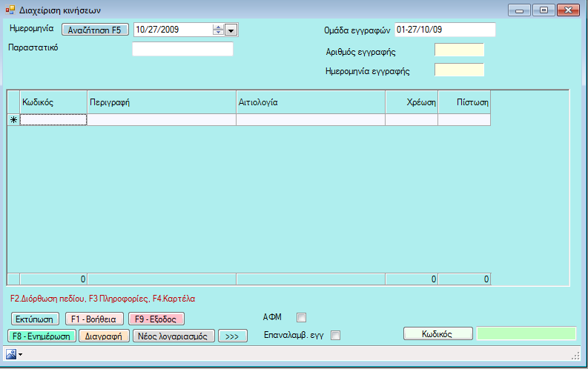Toggle the ΑΦΜ checkbox
The image size is (588, 369).
301,318
